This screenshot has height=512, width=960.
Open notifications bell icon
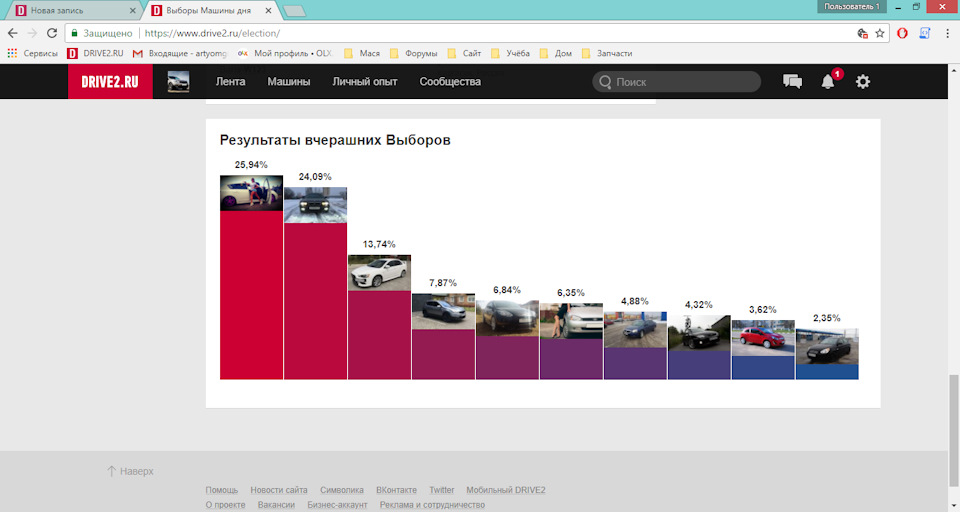[x=828, y=81]
